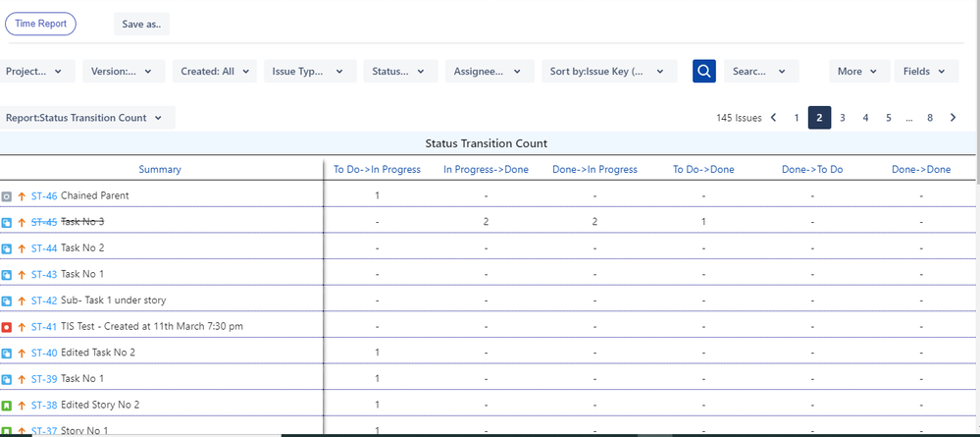Open issue ST-38 link

(x=44, y=406)
